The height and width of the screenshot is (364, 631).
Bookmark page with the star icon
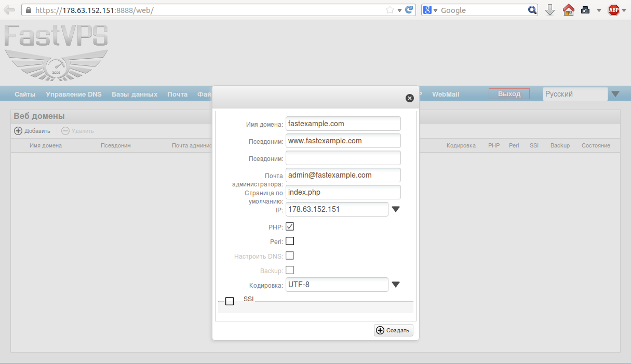390,10
